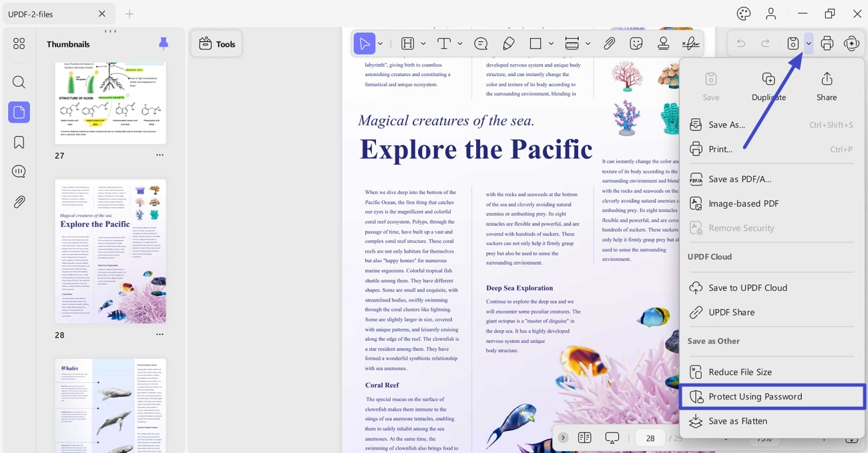The image size is (868, 453).
Task: Open the theme color palette icon
Action: [x=743, y=13]
